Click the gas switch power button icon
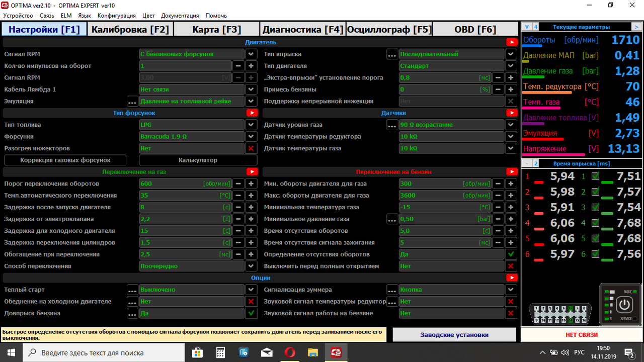 point(624,304)
